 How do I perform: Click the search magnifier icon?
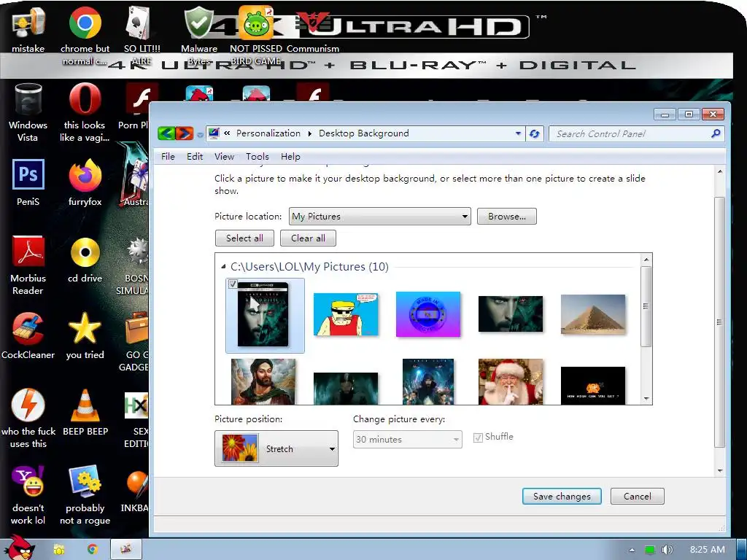(x=716, y=134)
